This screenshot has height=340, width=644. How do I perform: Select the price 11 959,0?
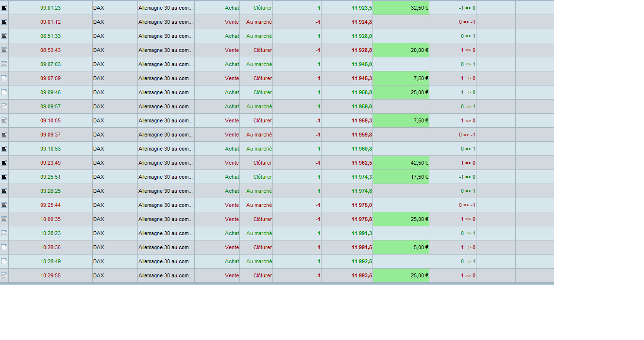click(x=362, y=106)
